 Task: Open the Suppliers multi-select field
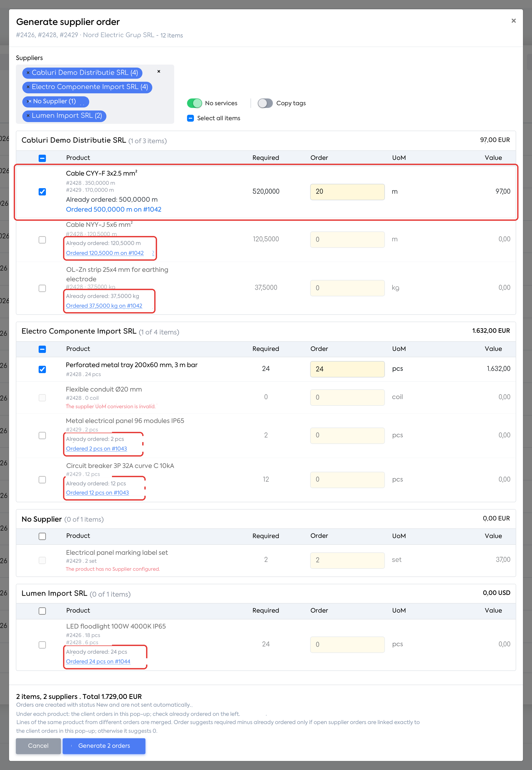tap(95, 94)
